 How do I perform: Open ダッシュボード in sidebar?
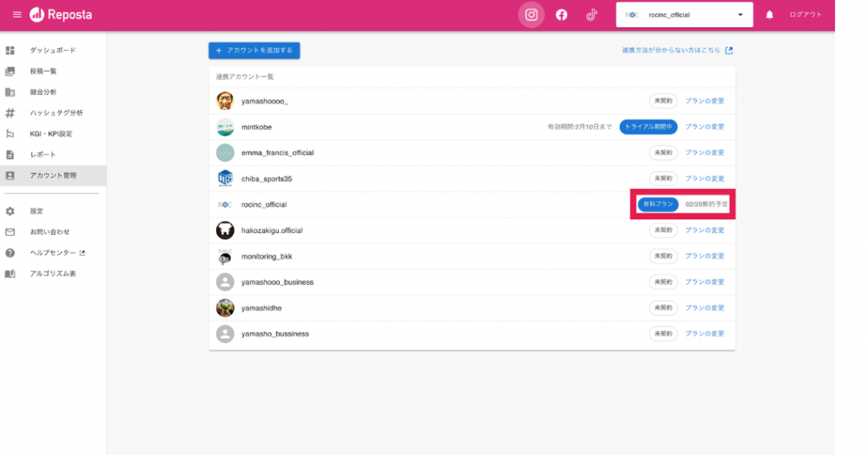[53, 51]
